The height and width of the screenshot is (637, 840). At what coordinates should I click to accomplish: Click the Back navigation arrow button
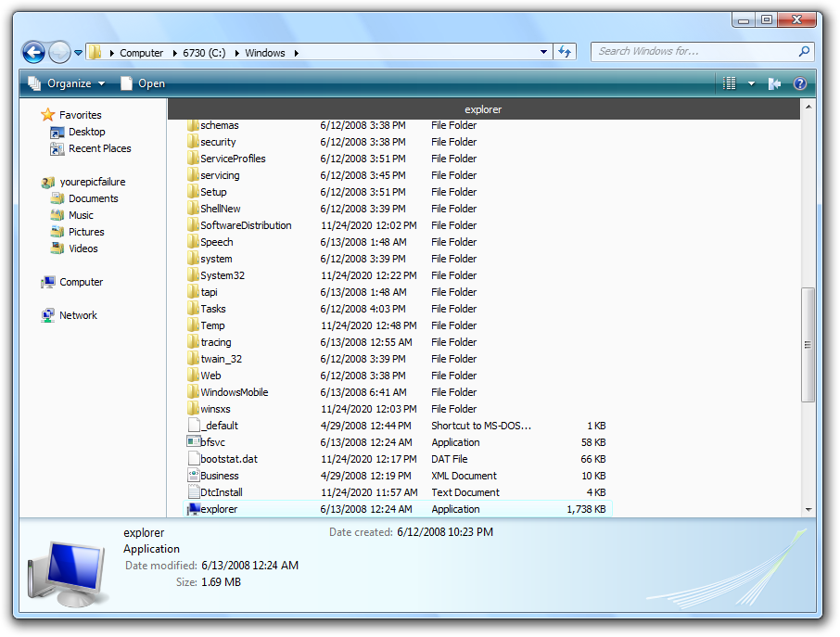33,52
